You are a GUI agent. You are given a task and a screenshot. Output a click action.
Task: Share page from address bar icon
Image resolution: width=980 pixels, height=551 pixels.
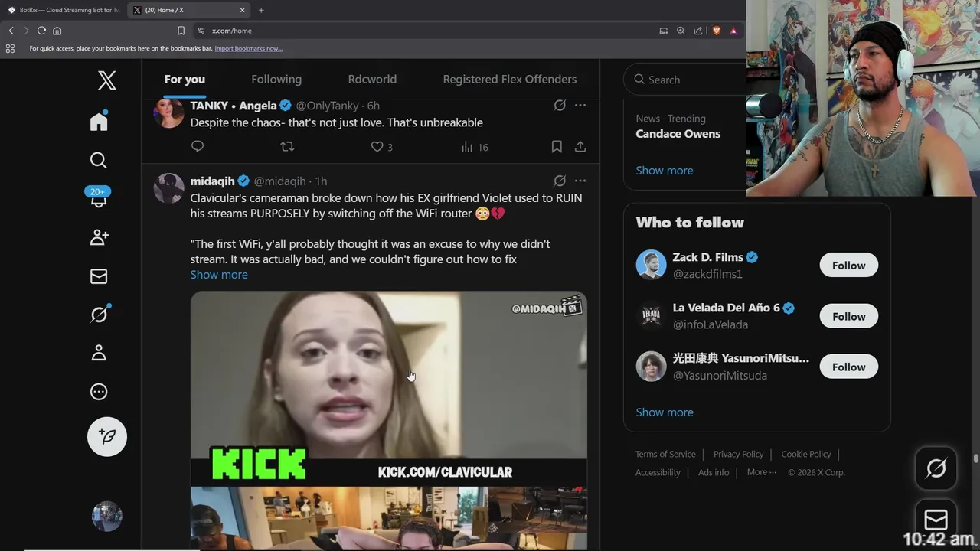pyautogui.click(x=698, y=31)
